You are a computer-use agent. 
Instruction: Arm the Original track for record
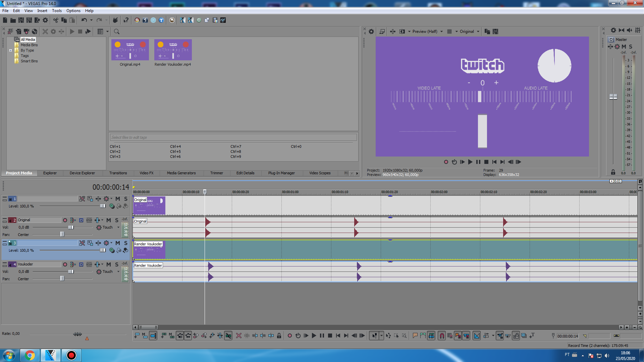pos(65,220)
